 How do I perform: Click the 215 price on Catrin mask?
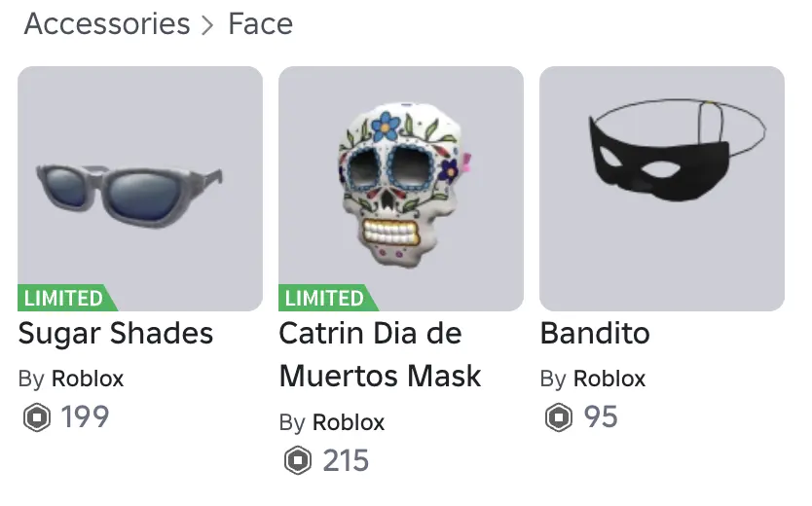pyautogui.click(x=346, y=460)
